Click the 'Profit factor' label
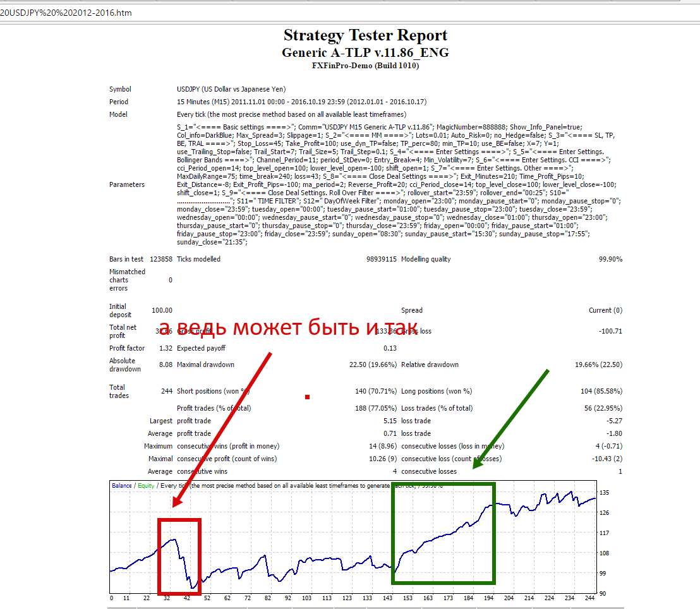This screenshot has height=609, width=700. [x=127, y=348]
